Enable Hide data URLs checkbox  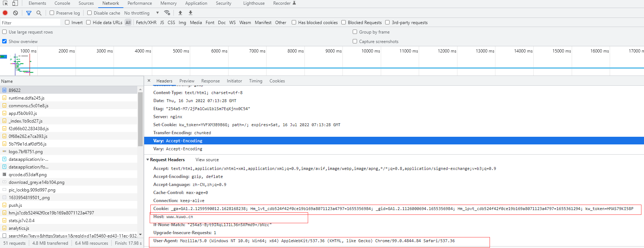[88, 22]
